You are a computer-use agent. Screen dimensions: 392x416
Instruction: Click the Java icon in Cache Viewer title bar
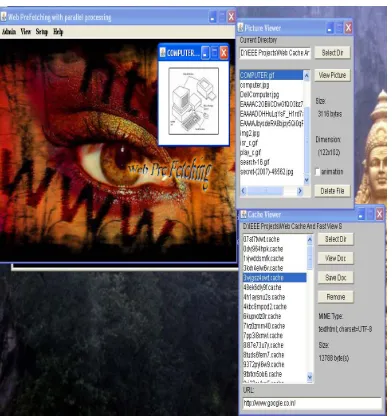pos(244,214)
